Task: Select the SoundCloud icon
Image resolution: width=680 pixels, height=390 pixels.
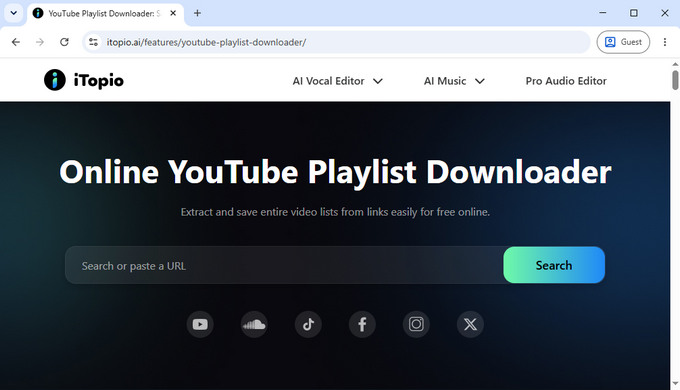Action: pos(254,324)
